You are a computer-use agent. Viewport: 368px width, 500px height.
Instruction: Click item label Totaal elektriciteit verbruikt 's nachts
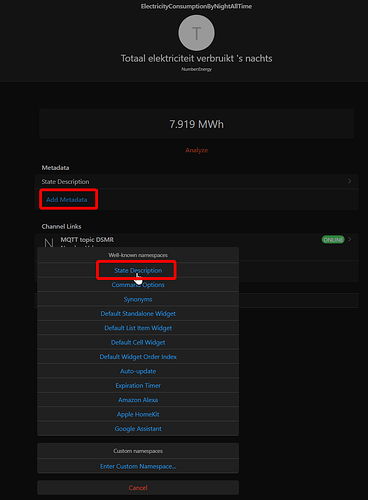tap(196, 58)
